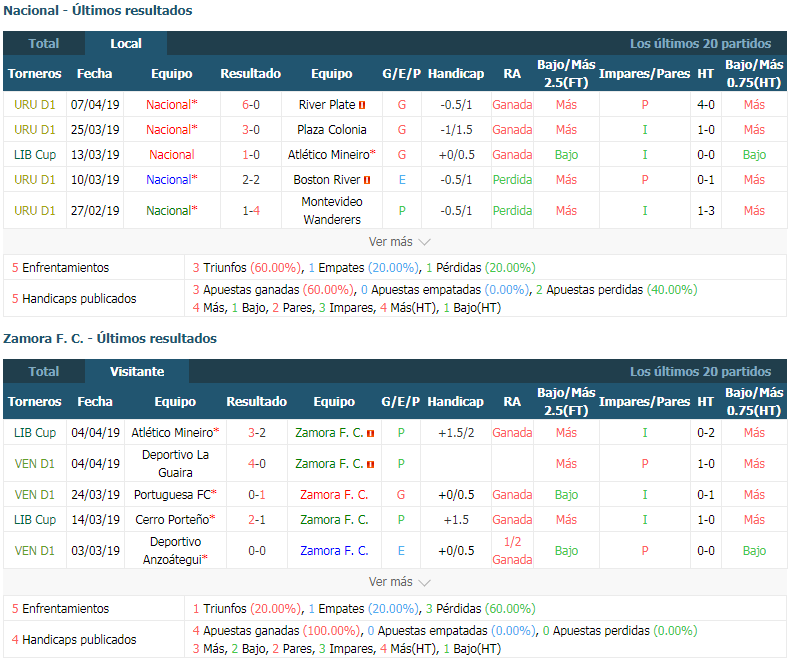This screenshot has height=658, width=789.
Task: Open the 1-4 result against Montevideo Wanderers
Action: click(251, 211)
